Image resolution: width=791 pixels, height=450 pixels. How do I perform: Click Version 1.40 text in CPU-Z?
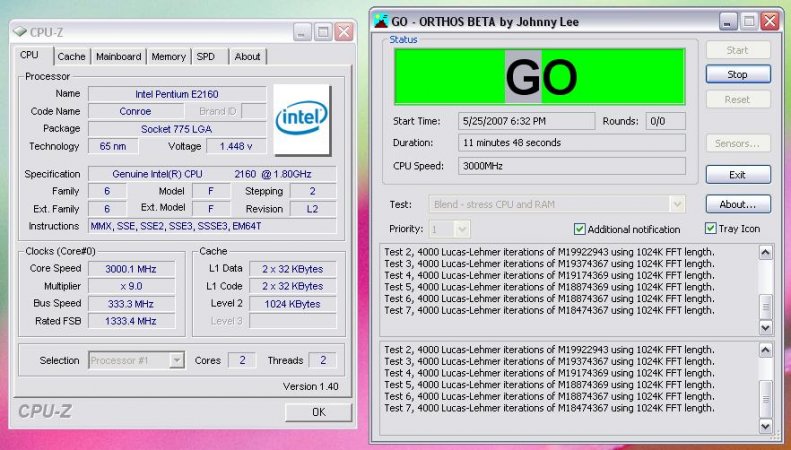[x=311, y=386]
